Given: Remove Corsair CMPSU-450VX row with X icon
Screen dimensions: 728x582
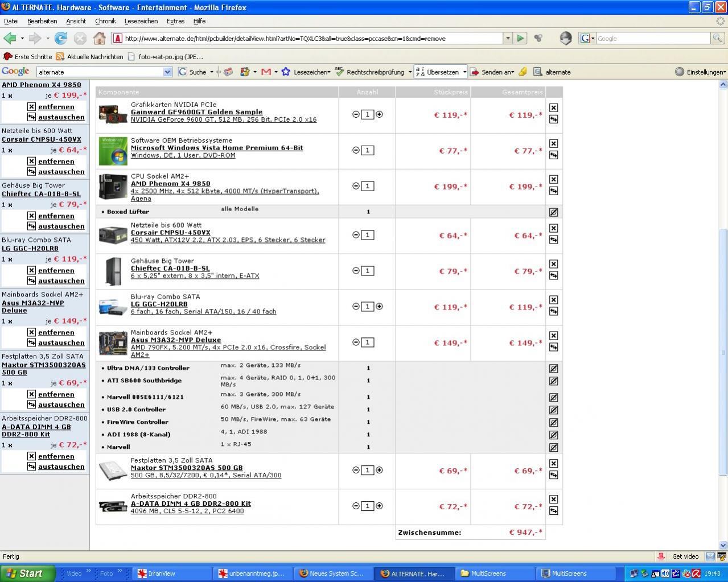Looking at the screenshot, I should coord(553,228).
